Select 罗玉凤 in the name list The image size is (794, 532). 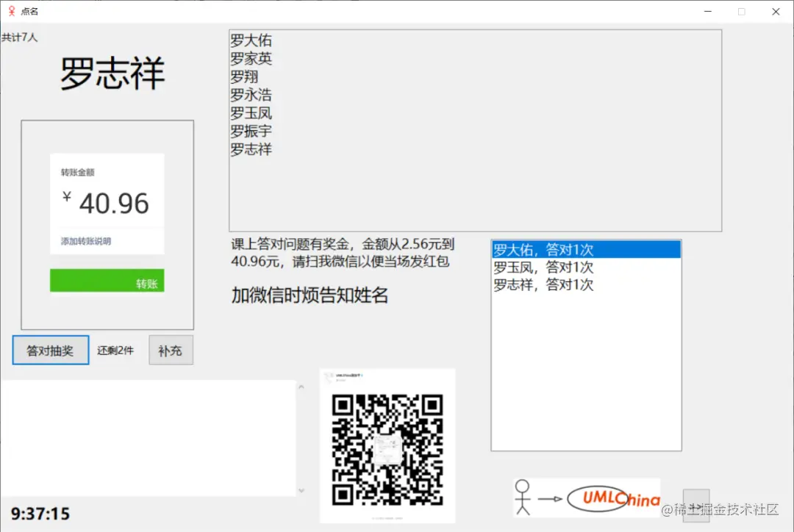251,113
